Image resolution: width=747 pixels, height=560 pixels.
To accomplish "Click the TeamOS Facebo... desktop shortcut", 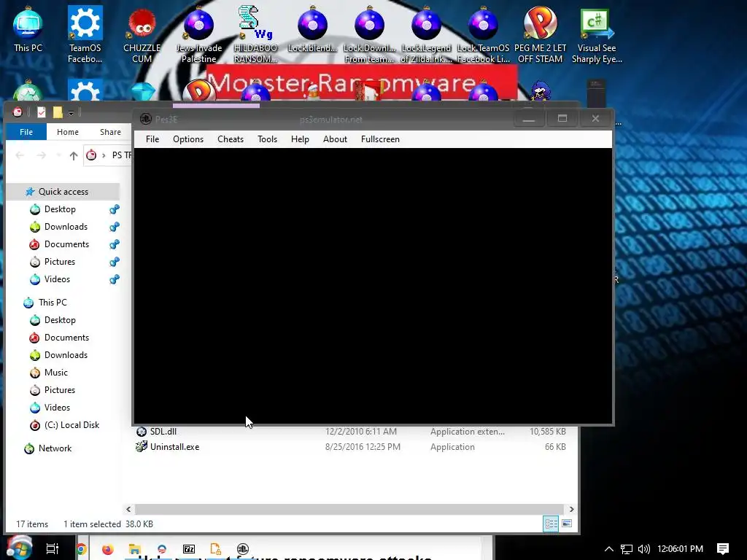I will coord(85,34).
